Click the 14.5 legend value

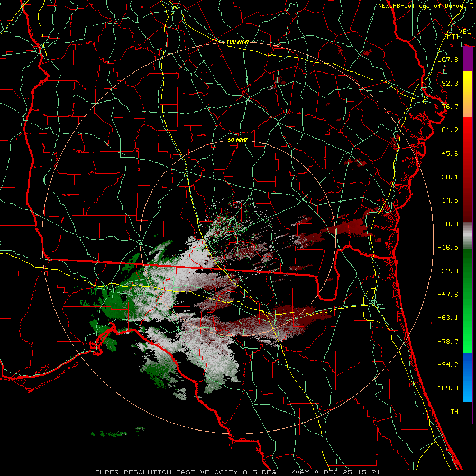[450, 200]
